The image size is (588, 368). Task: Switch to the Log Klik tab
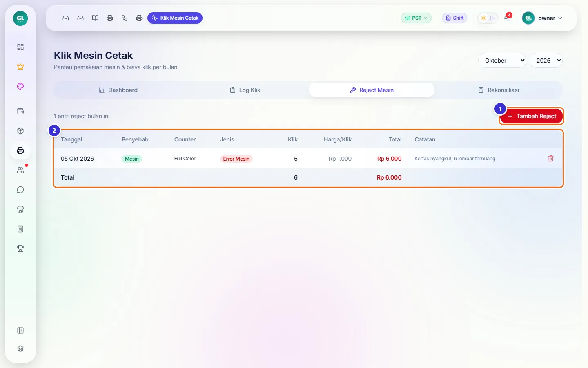pyautogui.click(x=245, y=90)
